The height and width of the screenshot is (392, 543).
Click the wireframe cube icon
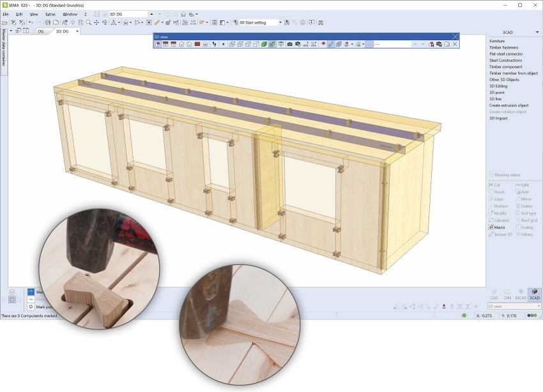tap(232, 44)
